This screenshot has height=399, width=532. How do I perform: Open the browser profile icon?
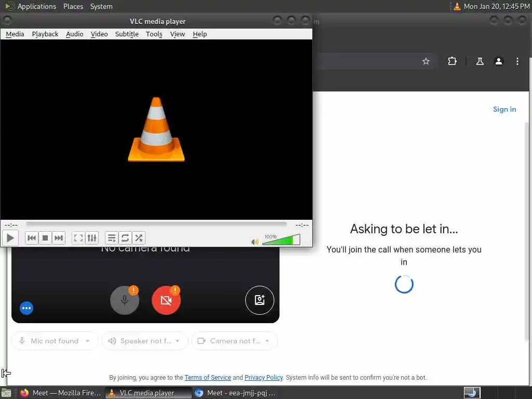[x=498, y=61]
